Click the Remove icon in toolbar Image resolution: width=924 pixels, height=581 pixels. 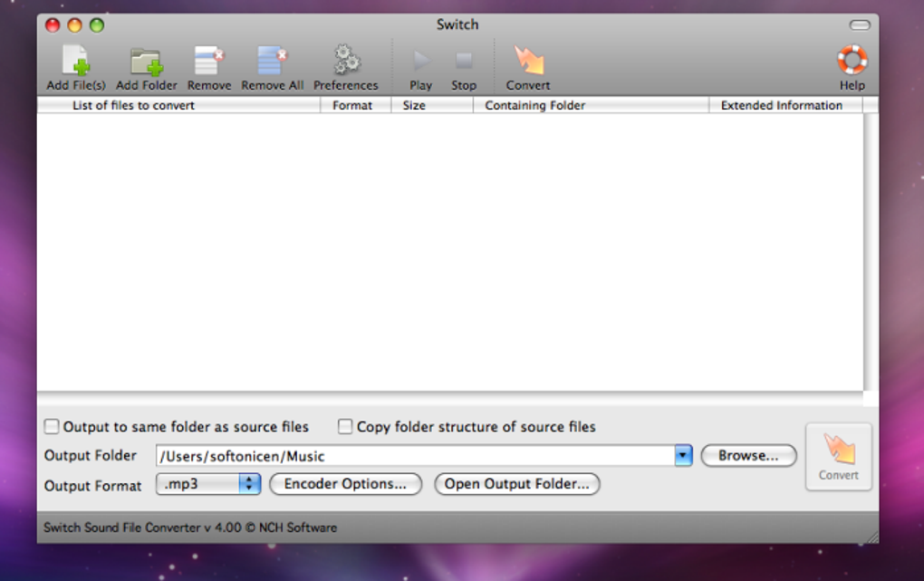click(x=209, y=60)
